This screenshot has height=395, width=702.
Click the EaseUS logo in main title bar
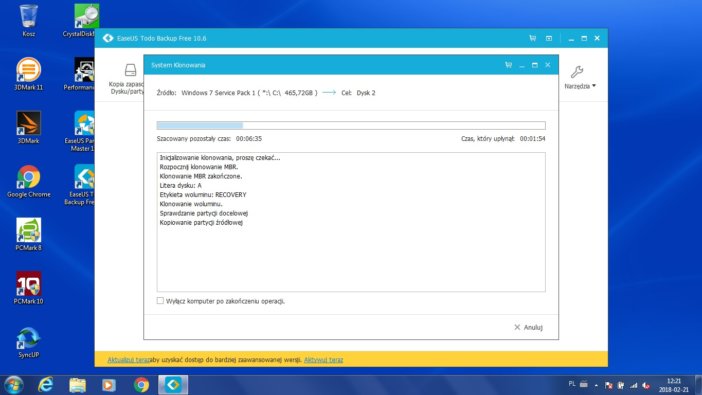click(108, 39)
